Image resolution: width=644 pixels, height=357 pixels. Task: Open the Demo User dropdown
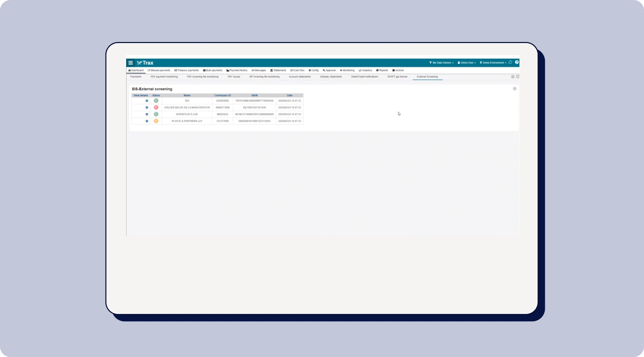[467, 63]
